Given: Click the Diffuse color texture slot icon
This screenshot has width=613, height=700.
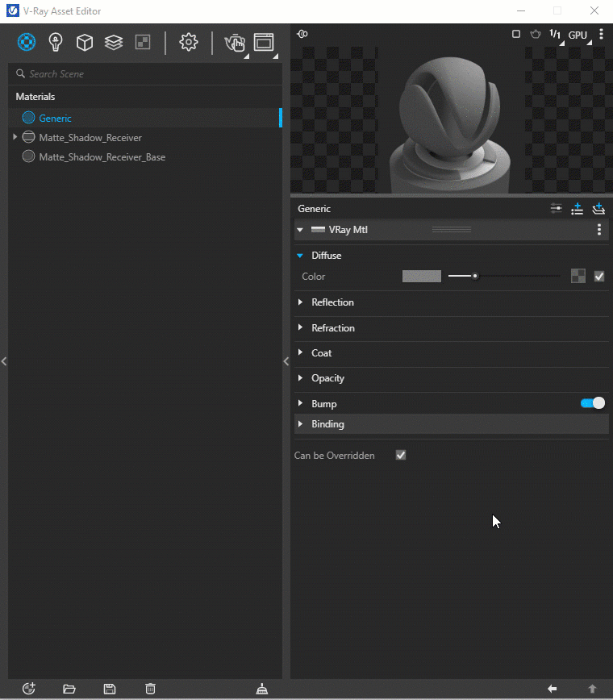Looking at the screenshot, I should pos(578,277).
